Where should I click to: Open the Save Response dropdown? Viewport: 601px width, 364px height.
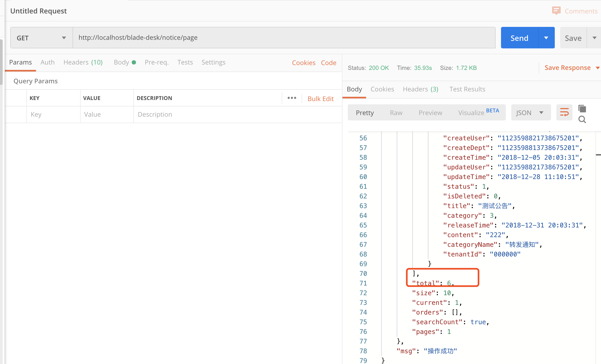(572, 68)
